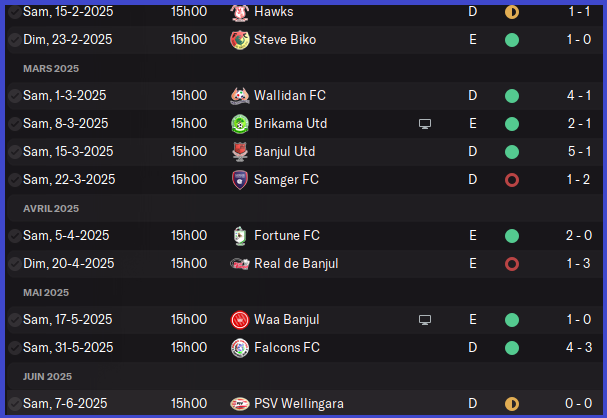The height and width of the screenshot is (418, 607).
Task: Click the checkmark beside Sam, 1-3-2025
Action: [x=14, y=96]
